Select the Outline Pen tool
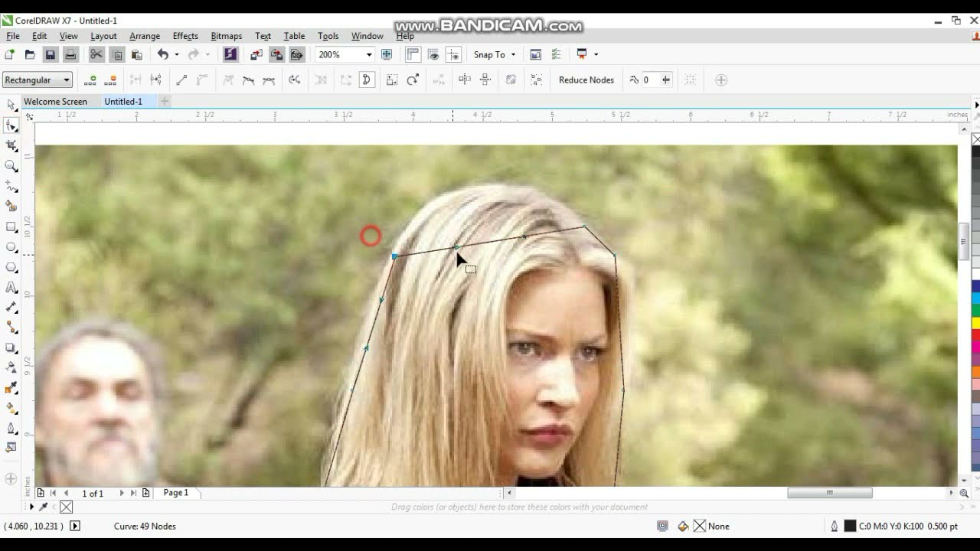The width and height of the screenshot is (980, 551). pos(11,429)
